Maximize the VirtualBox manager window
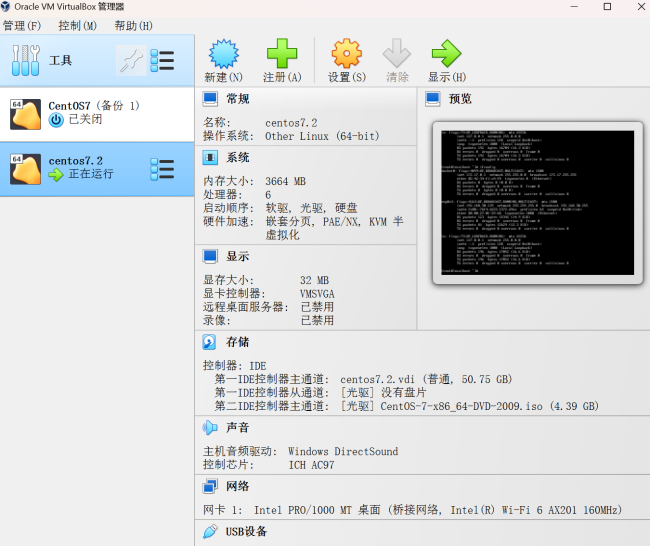 pyautogui.click(x=607, y=7)
